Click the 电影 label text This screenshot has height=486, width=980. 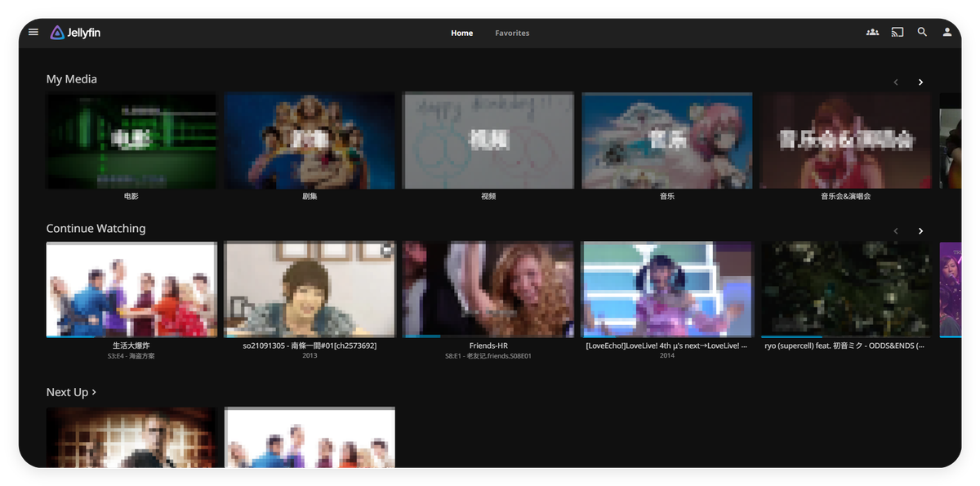pos(131,197)
